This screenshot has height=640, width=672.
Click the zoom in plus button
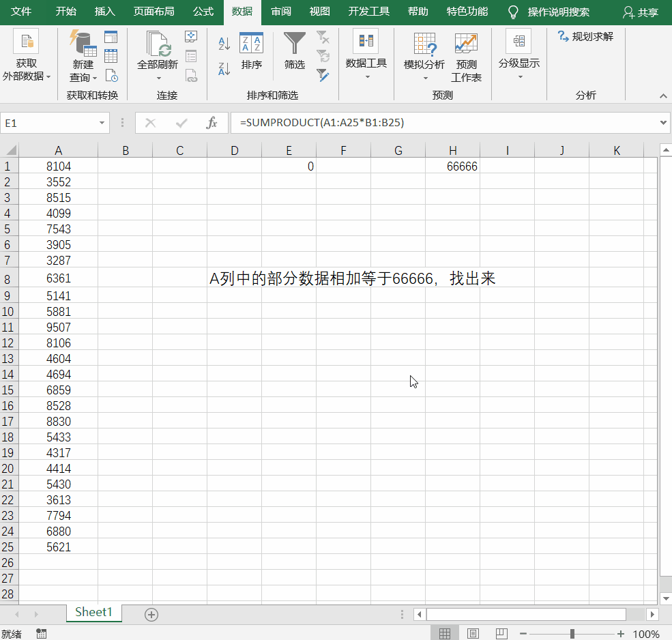point(621,634)
